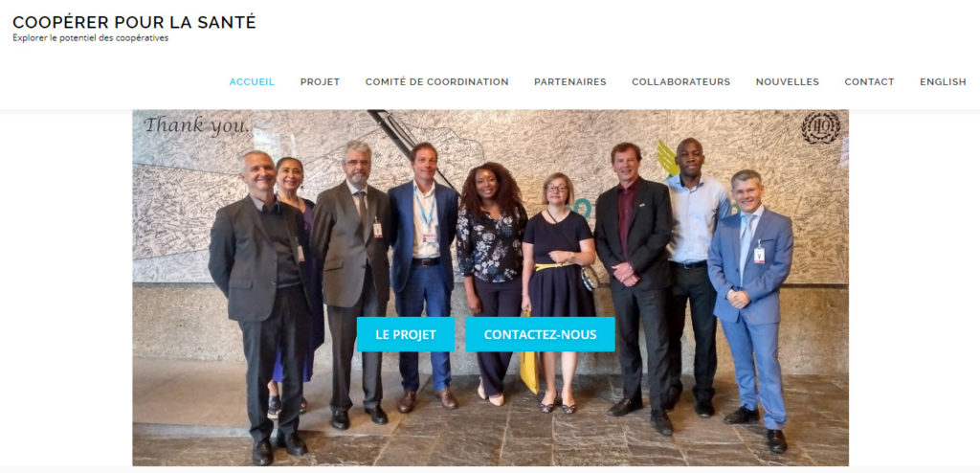
Task: Open the Contact menu link
Action: click(x=869, y=82)
